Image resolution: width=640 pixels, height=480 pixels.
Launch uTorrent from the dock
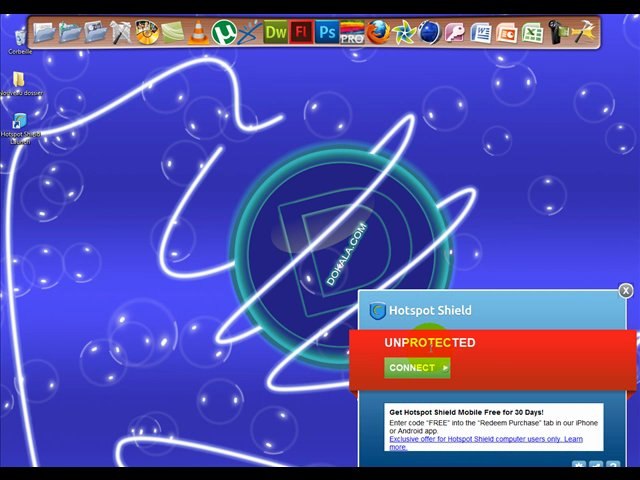(x=224, y=32)
